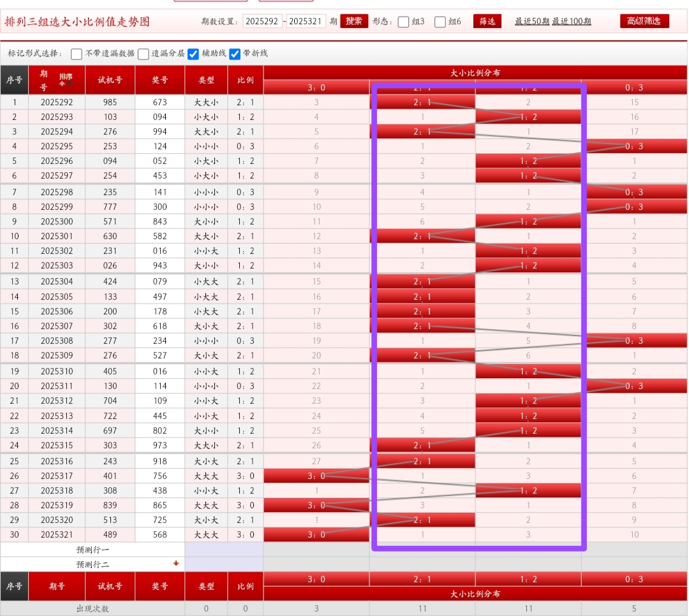Toggle the 遗漏分层 checkbox
The height and width of the screenshot is (616, 689).
(144, 54)
